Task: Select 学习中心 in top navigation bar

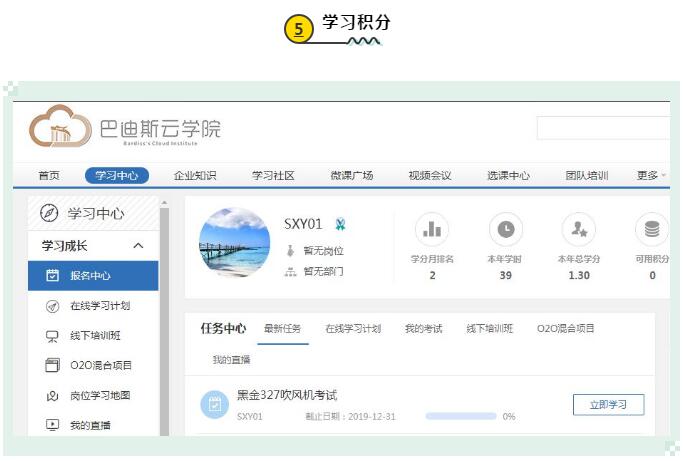Action: 117,176
